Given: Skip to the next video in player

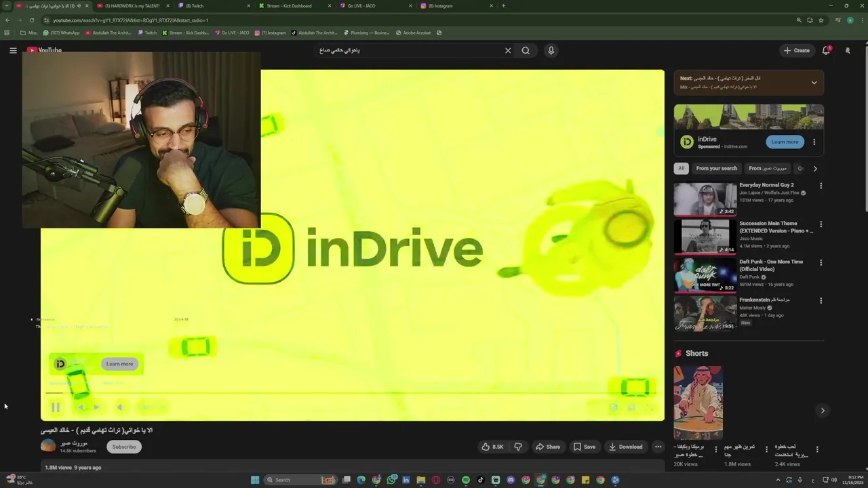Looking at the screenshot, I should pos(97,407).
